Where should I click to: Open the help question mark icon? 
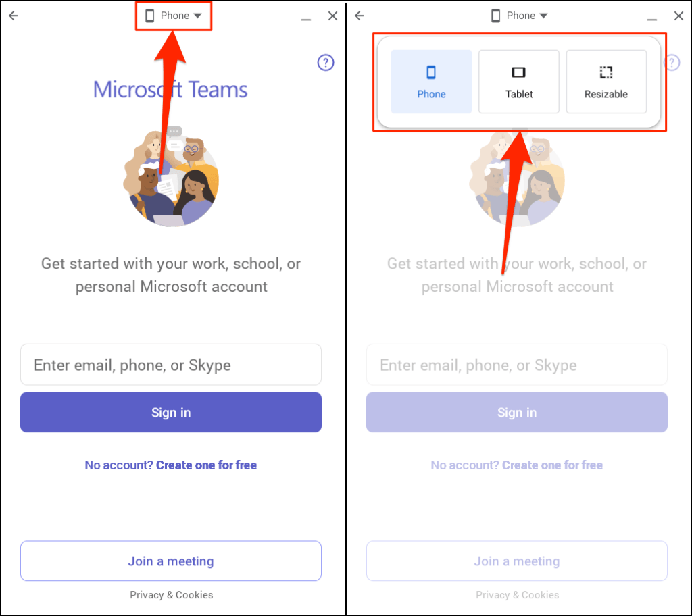[x=326, y=63]
